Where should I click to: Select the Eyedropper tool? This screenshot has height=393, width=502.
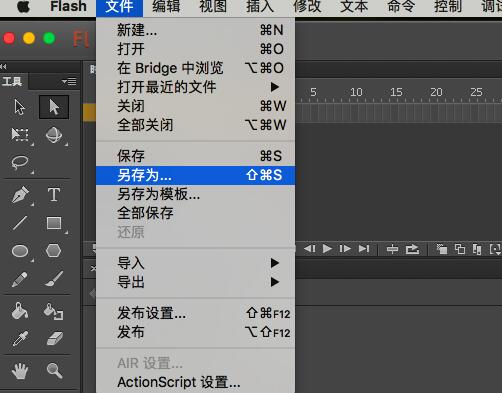[x=20, y=339]
